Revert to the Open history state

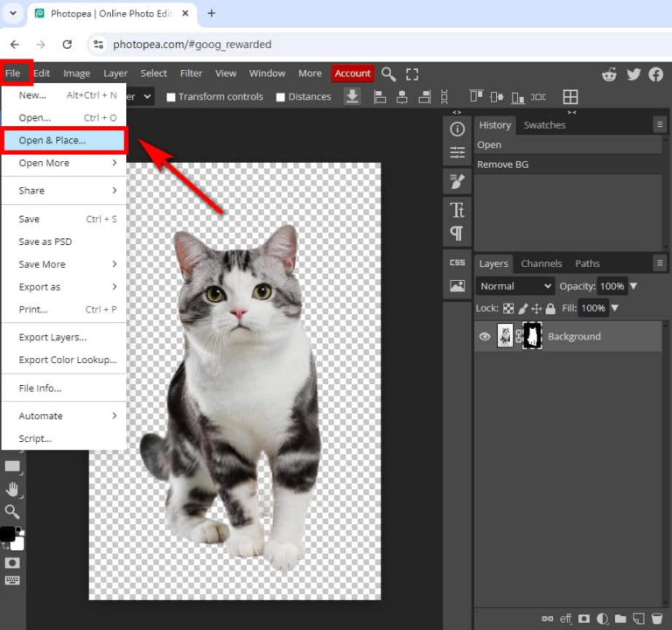coord(490,144)
